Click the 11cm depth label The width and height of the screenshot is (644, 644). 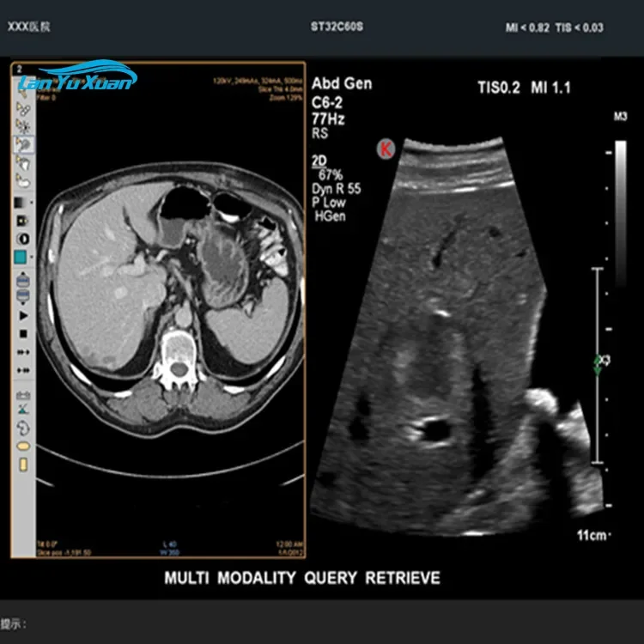click(593, 536)
